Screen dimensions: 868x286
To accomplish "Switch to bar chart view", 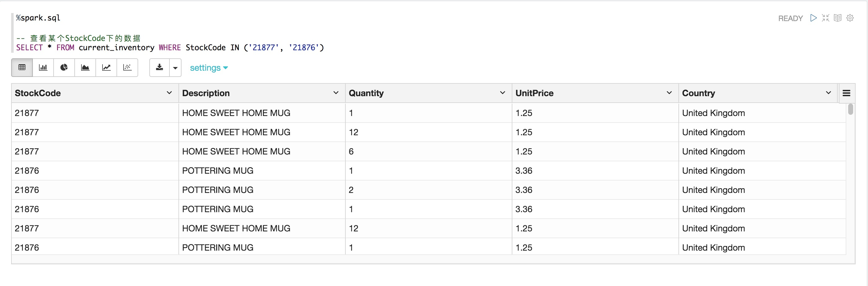I will [x=43, y=67].
